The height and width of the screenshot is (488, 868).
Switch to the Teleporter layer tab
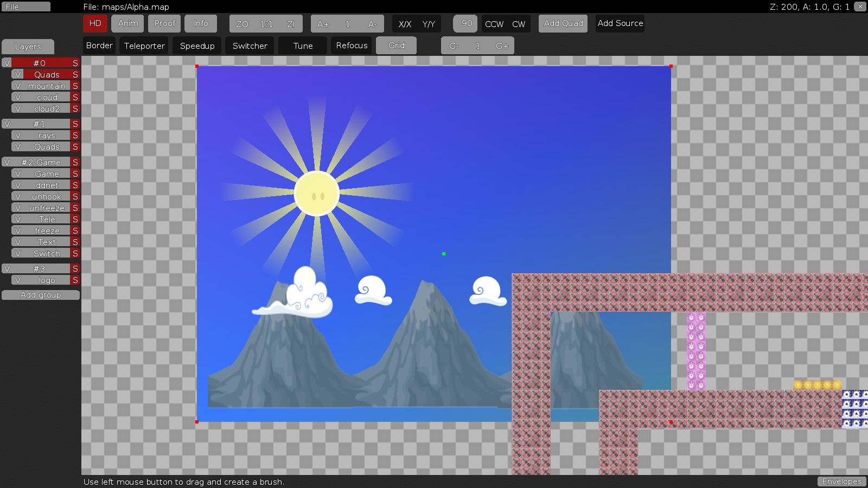click(x=144, y=46)
